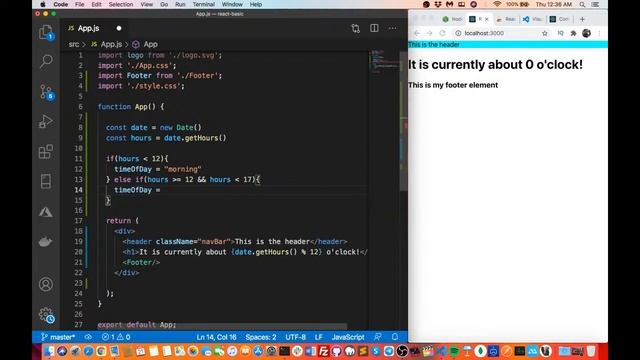This screenshot has height=360, width=640.
Task: Open the Terminal menu
Action: pos(204,4)
